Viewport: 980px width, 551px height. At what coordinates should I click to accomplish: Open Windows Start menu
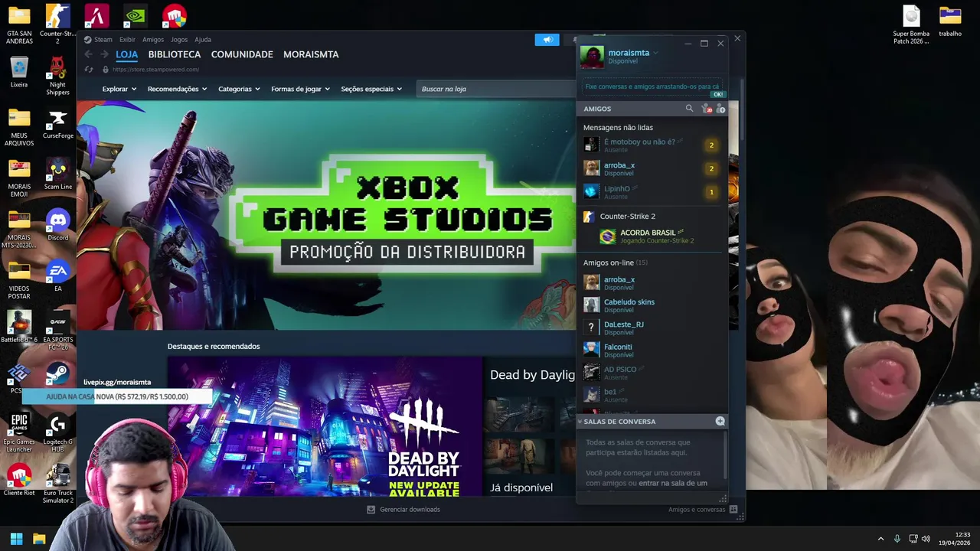(x=16, y=539)
